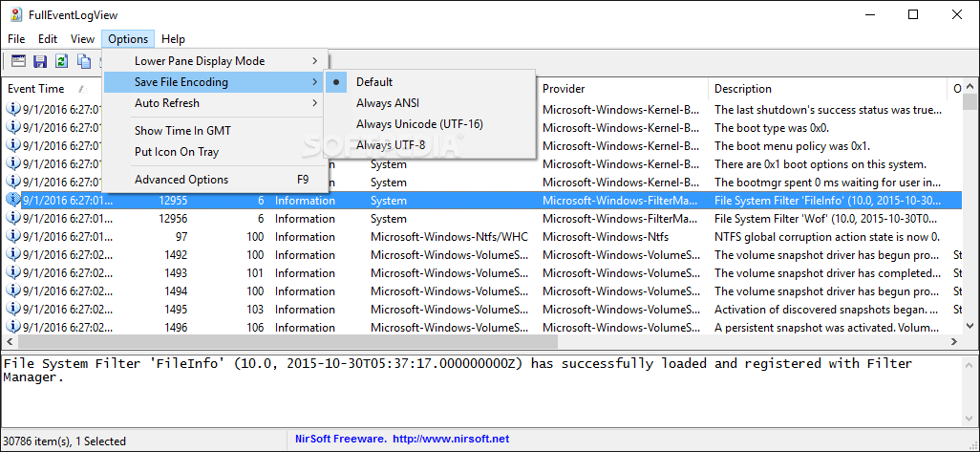The height and width of the screenshot is (452, 980).
Task: Sort by the Description column header
Action: click(829, 89)
